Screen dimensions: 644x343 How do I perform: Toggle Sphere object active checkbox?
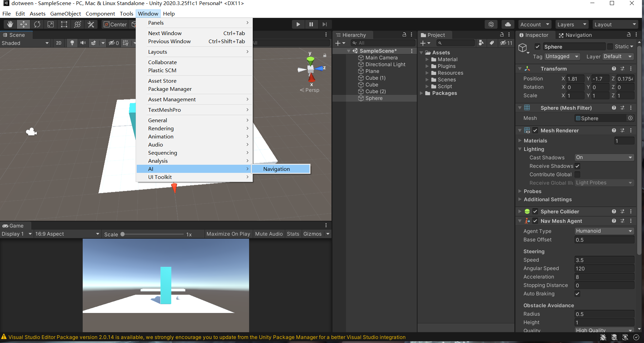pyautogui.click(x=538, y=47)
